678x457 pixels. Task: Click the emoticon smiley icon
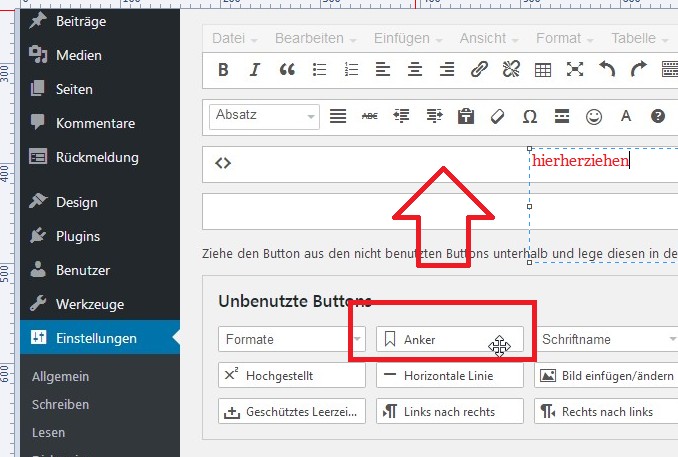[594, 116]
